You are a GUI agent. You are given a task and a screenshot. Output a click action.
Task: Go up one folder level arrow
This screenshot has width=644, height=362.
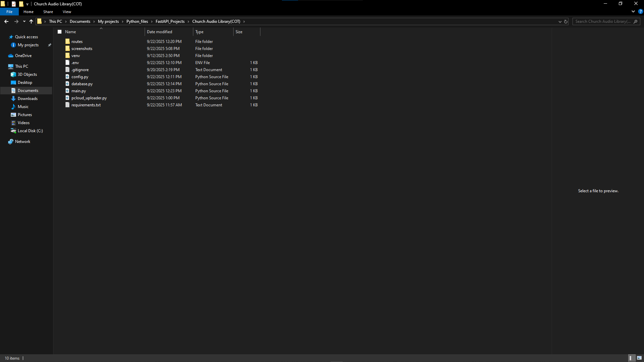tap(31, 21)
